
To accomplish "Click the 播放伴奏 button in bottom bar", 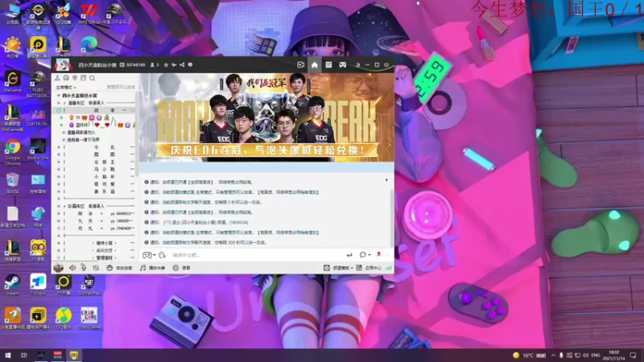I will (x=152, y=268).
